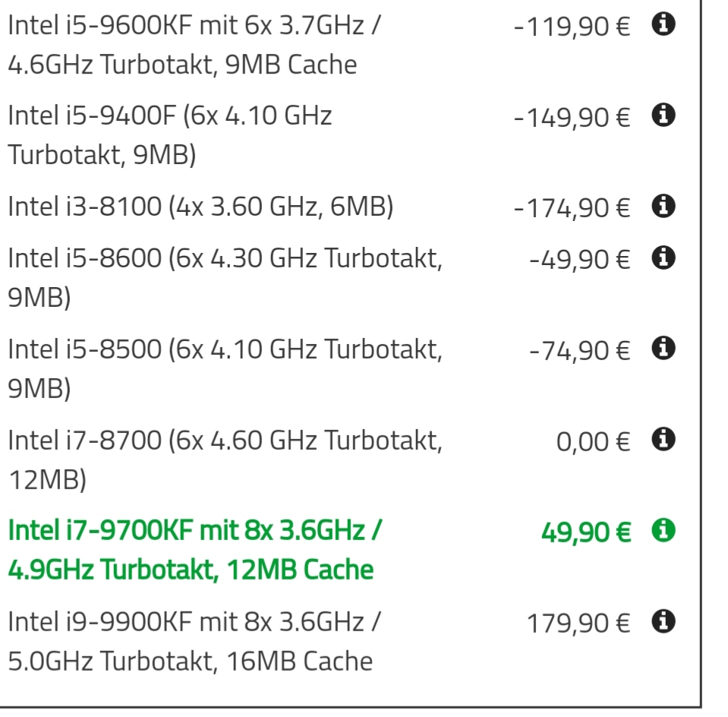Choose the Intel i5-8500 option text
The height and width of the screenshot is (717, 728).
(x=225, y=368)
